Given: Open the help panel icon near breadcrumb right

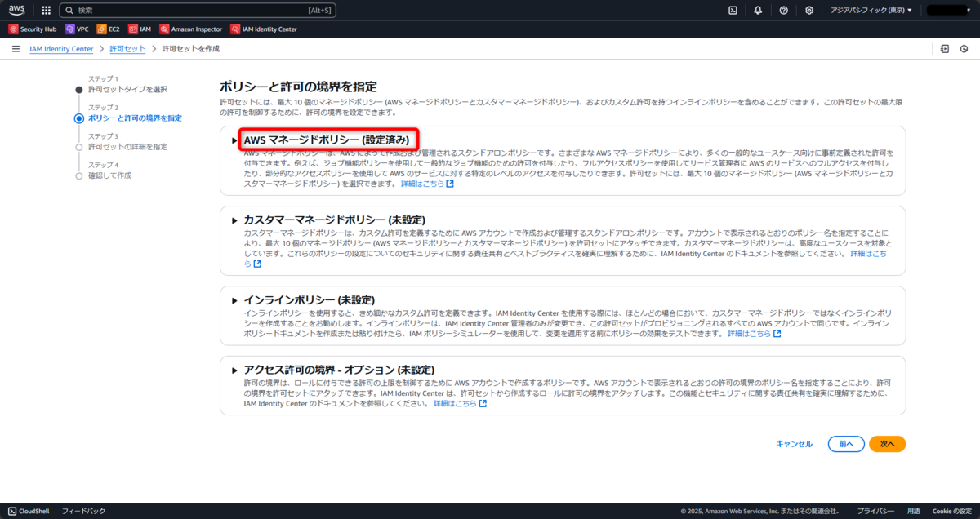Looking at the screenshot, I should (944, 49).
